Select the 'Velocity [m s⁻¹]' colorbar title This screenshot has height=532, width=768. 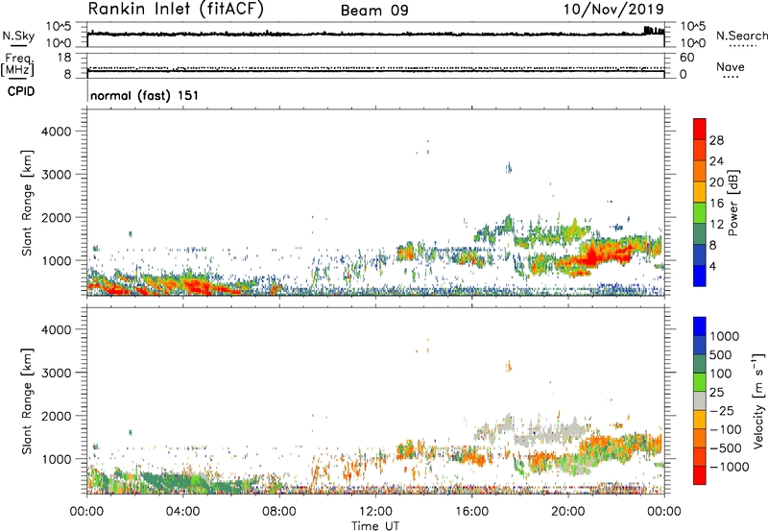point(758,400)
